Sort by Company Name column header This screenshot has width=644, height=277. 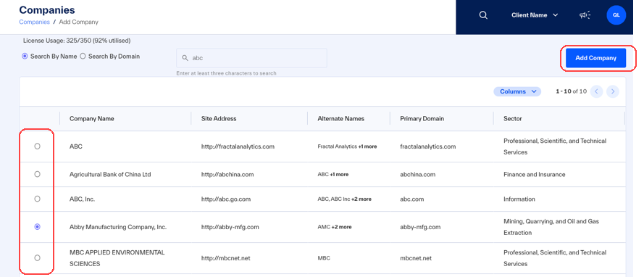[91, 118]
